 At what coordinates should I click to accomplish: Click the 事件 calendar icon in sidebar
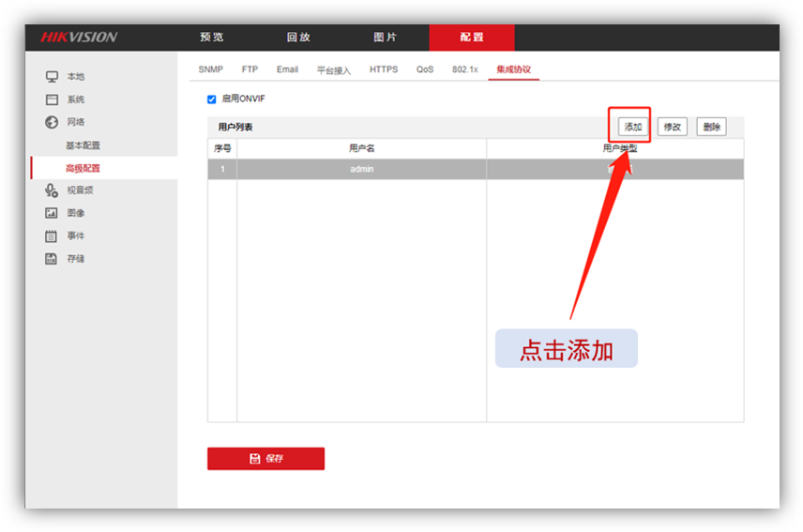(52, 236)
